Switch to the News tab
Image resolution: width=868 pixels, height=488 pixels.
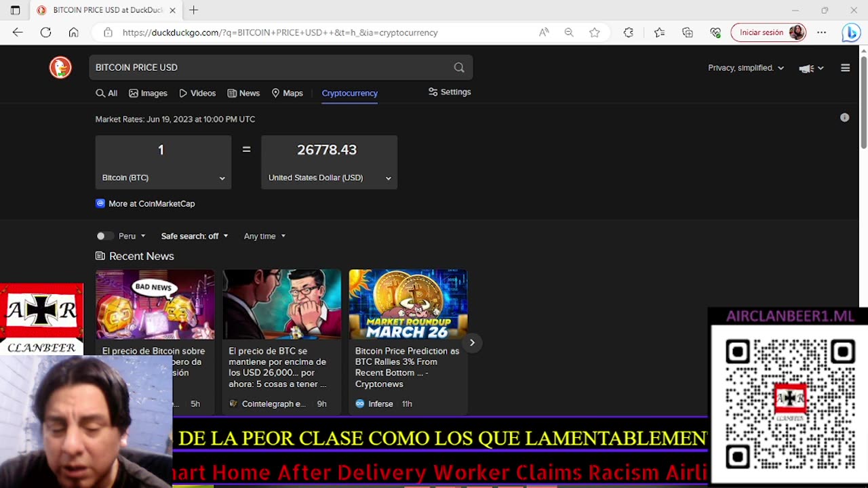coord(243,94)
